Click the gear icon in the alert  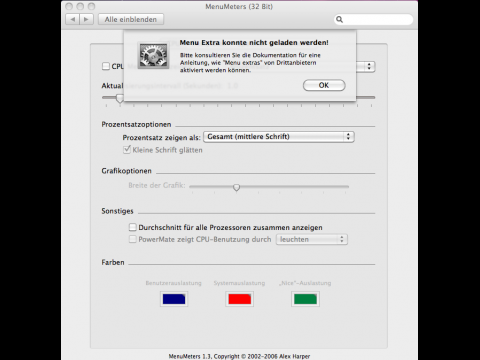153,56
